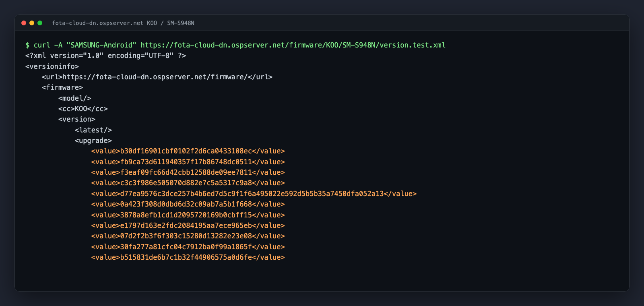644x306 pixels.
Task: Click value 07d2f2b3f6f303c15280d13282e23e08
Action: (x=188, y=236)
